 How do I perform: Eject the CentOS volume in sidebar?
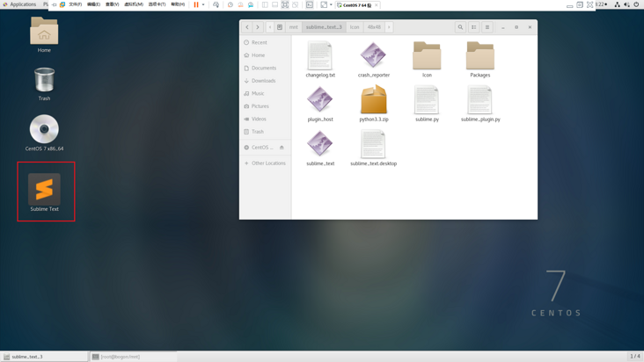[x=282, y=148]
